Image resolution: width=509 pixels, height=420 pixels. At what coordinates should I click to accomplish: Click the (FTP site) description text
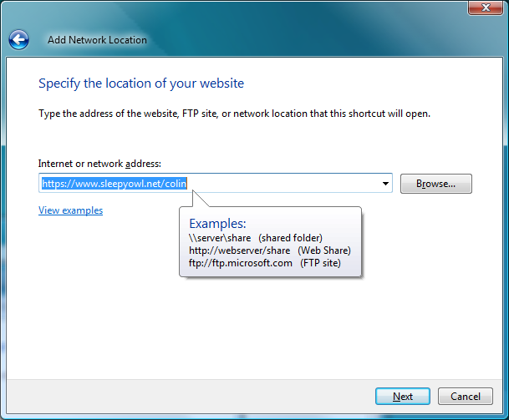coord(320,263)
